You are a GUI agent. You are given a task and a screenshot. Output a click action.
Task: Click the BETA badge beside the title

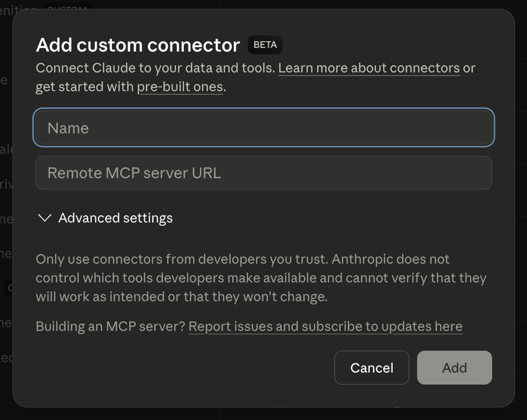(x=265, y=45)
